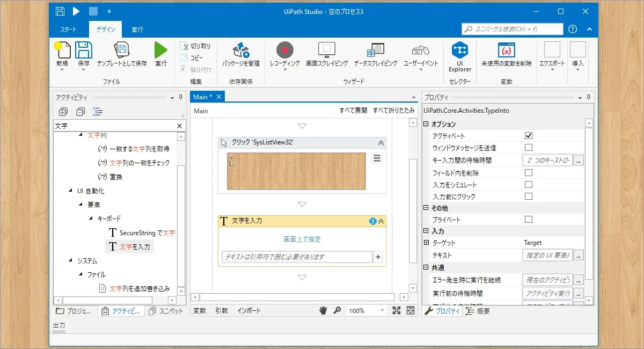
Task: Click expand all icon in activities panel
Action: (63, 112)
